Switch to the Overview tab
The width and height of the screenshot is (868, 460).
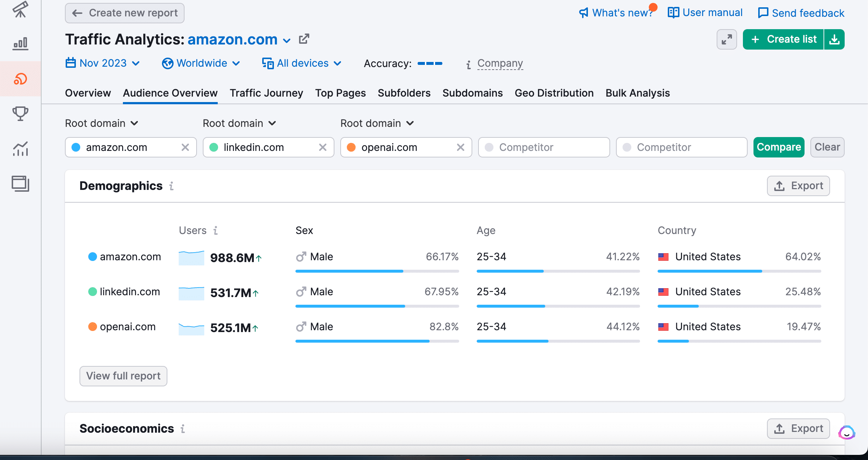(88, 93)
